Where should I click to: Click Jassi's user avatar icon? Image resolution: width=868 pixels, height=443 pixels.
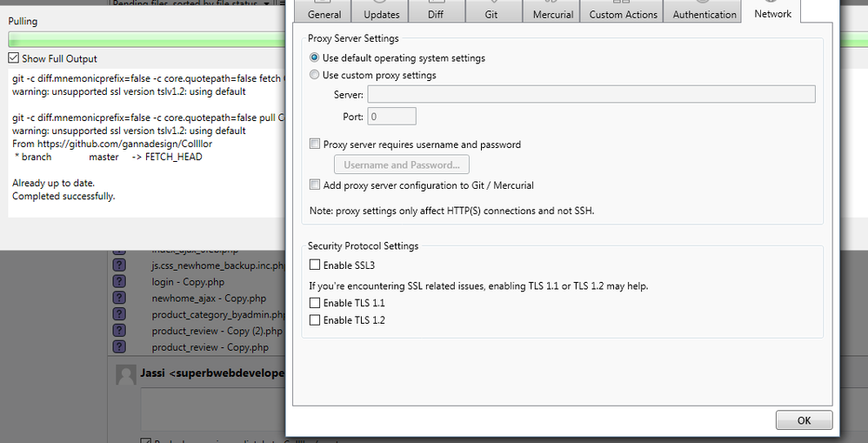tap(126, 375)
